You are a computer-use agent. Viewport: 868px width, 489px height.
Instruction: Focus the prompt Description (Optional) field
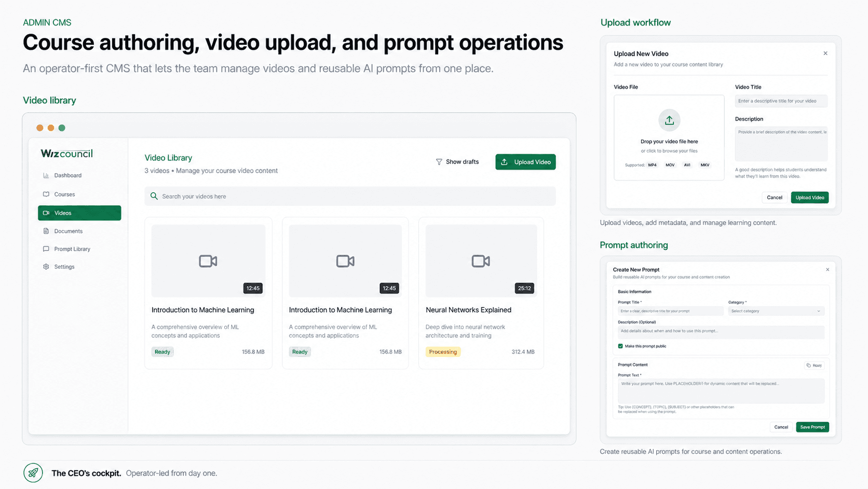click(x=721, y=332)
